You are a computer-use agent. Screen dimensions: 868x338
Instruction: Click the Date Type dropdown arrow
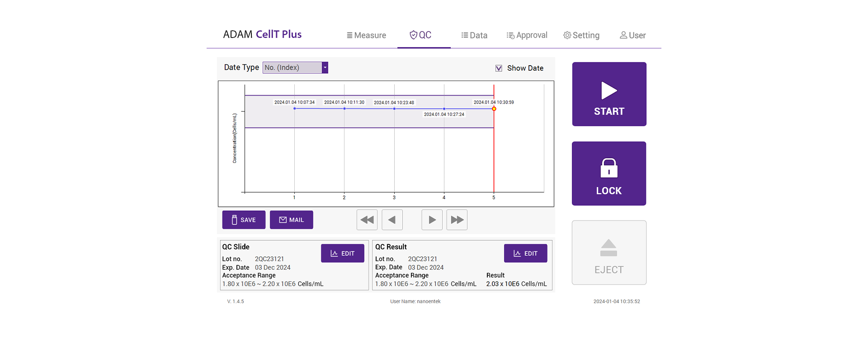tap(325, 68)
